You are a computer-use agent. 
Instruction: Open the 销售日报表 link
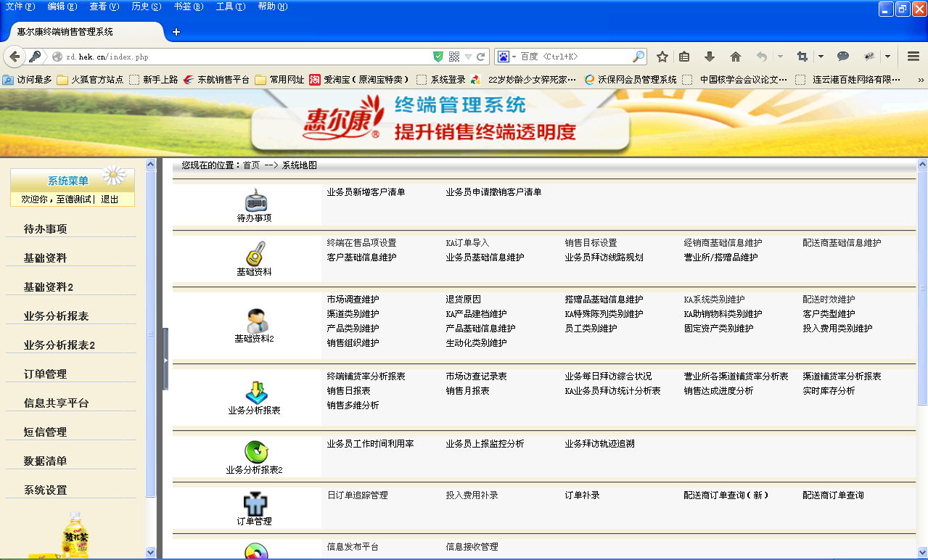349,391
